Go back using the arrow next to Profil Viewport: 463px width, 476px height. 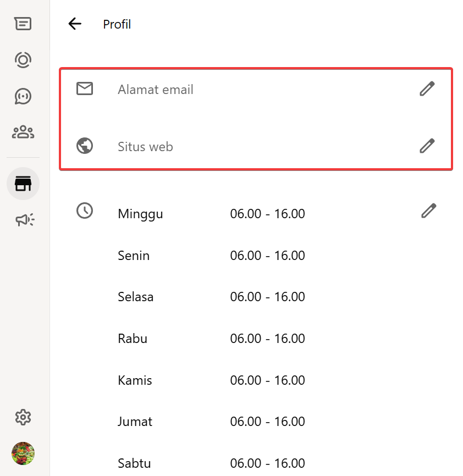pyautogui.click(x=75, y=24)
